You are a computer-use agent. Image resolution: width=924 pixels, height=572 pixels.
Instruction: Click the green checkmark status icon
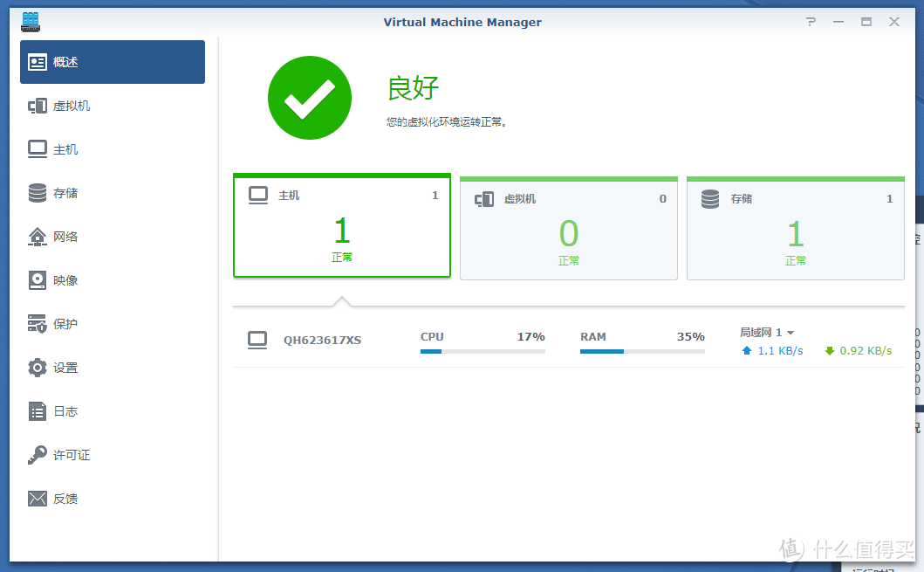point(310,98)
